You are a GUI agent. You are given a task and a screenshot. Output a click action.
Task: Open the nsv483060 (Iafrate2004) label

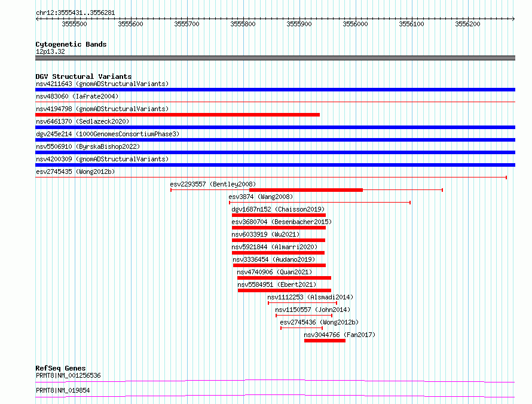tap(77, 96)
